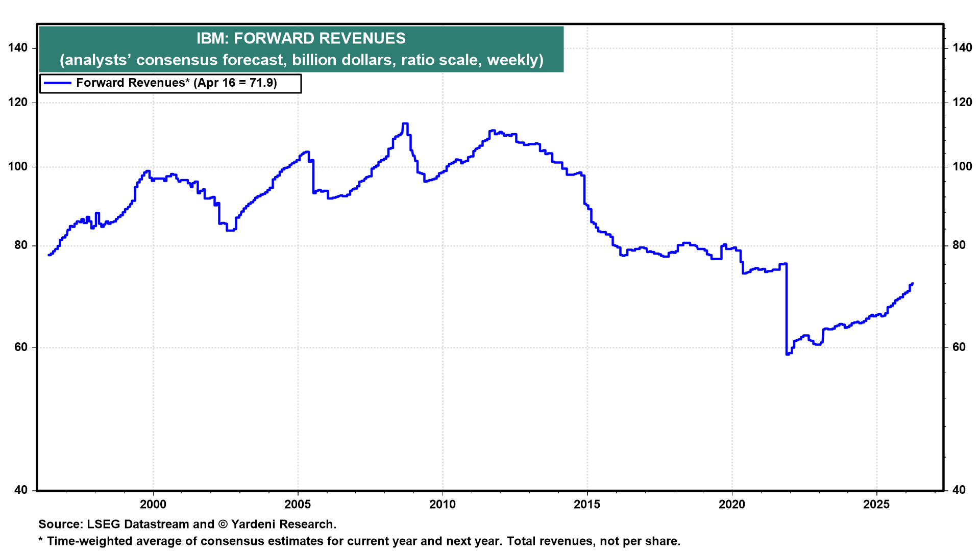Image resolution: width=980 pixels, height=551 pixels.
Task: Click the 2010 label on the x-axis
Action: point(442,505)
